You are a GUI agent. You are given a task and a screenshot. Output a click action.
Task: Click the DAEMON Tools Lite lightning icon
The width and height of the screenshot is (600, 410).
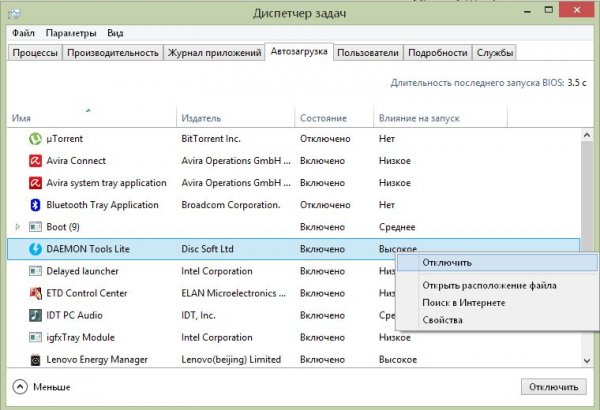click(x=35, y=249)
